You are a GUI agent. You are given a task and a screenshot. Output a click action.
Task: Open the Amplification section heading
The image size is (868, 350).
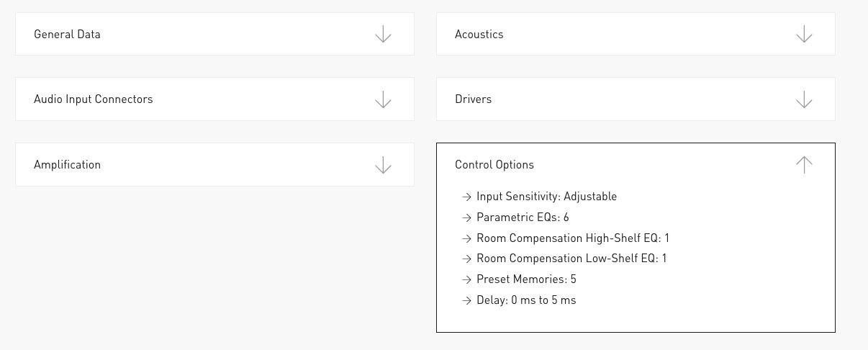(x=67, y=165)
